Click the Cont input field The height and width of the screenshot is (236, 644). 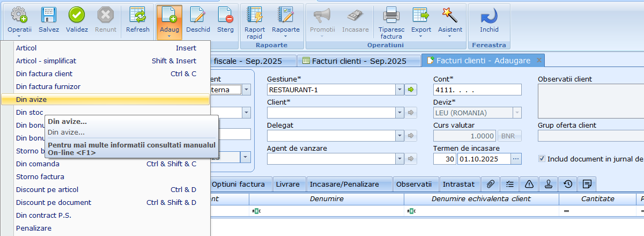tap(477, 90)
